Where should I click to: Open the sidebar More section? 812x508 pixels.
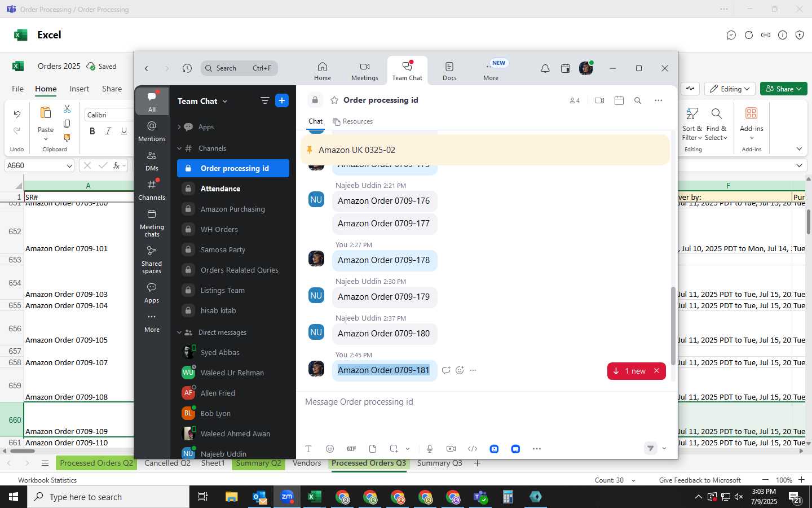click(x=152, y=322)
